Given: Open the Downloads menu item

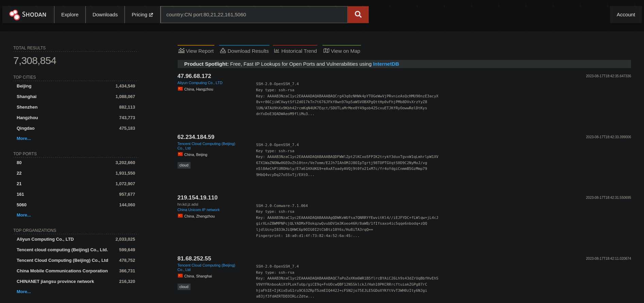Looking at the screenshot, I should click(105, 15).
